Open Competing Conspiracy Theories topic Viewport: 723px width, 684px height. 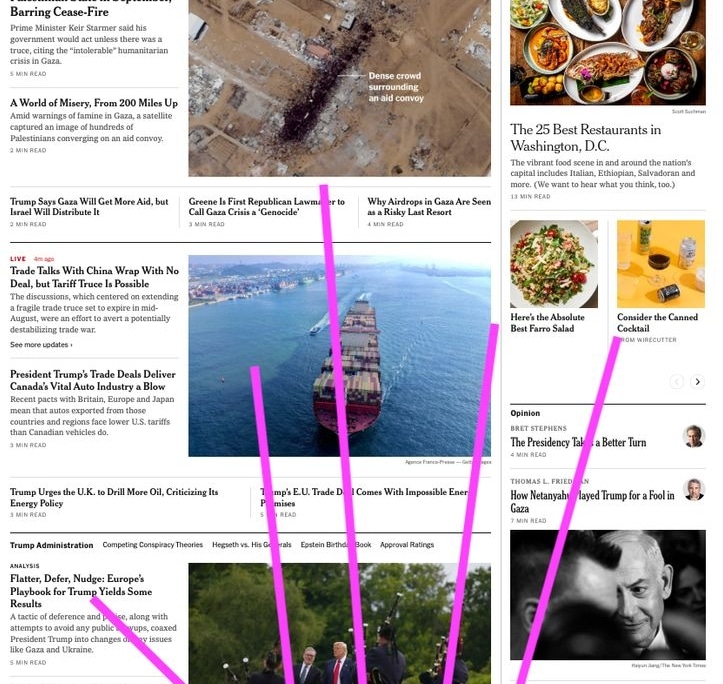(x=153, y=545)
